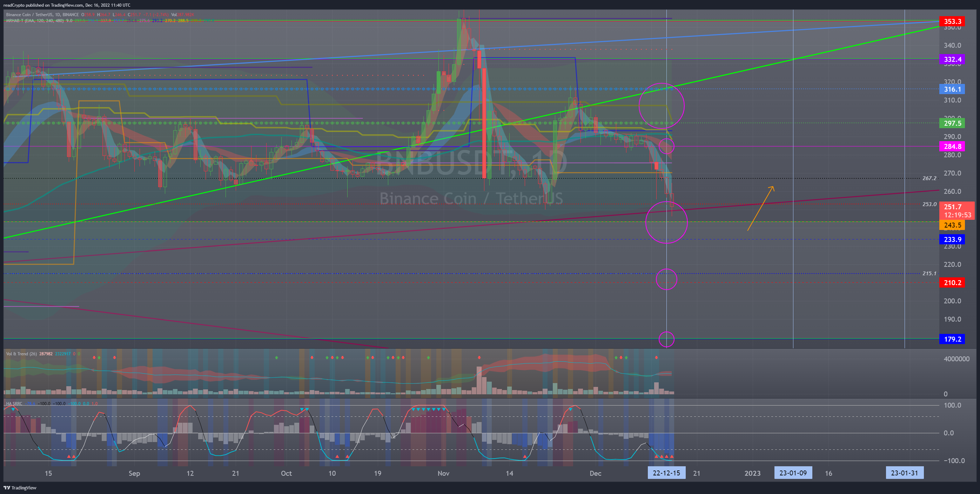Click the 2023 label on time axis

(x=752, y=473)
